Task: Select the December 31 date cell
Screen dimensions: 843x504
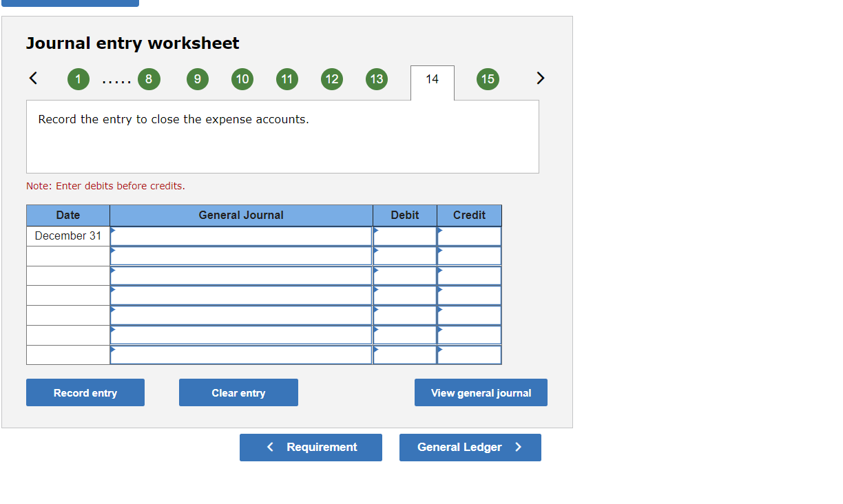Action: (x=67, y=235)
